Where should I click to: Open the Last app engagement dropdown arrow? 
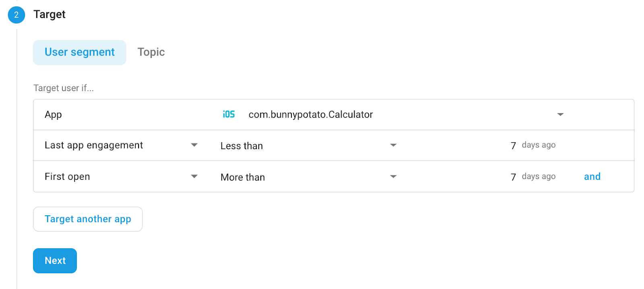pos(194,145)
